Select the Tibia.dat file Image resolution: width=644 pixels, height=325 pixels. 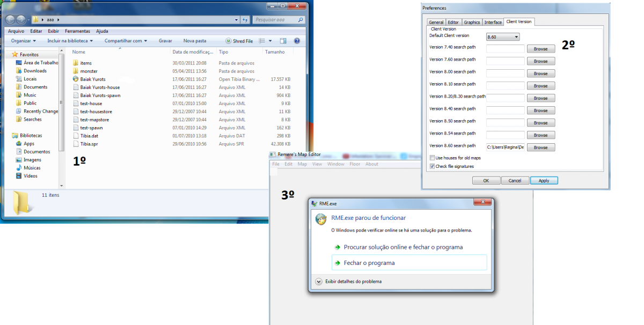pyautogui.click(x=89, y=136)
